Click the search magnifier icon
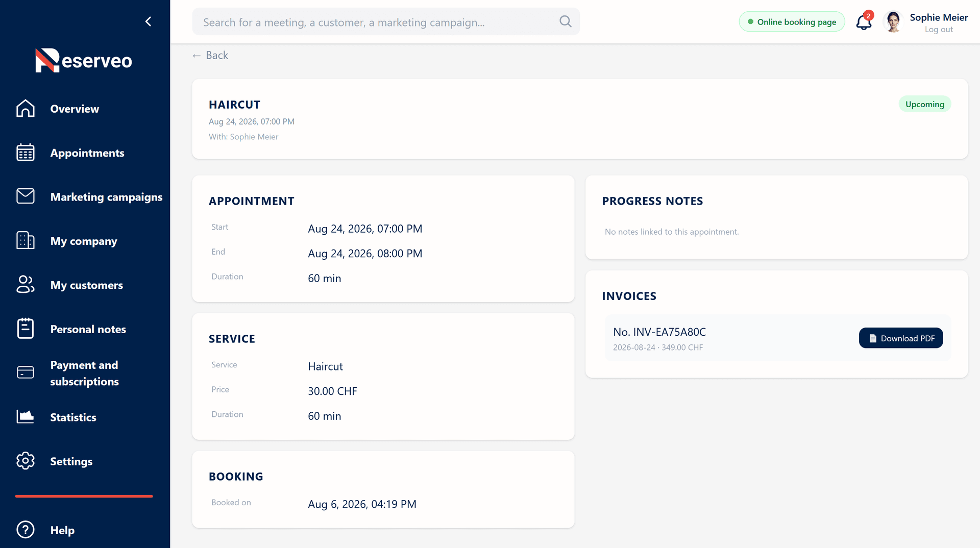 566,21
